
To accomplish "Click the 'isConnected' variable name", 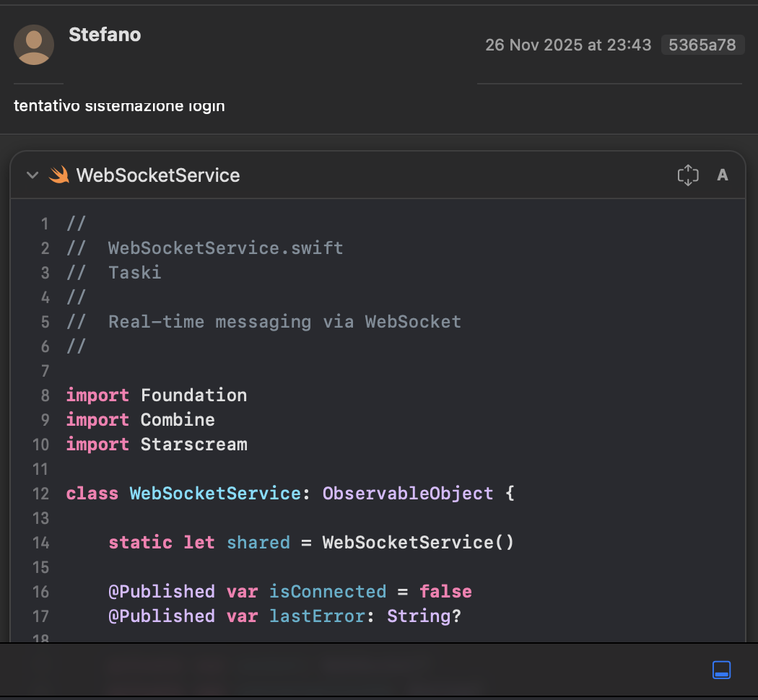I will [x=328, y=591].
